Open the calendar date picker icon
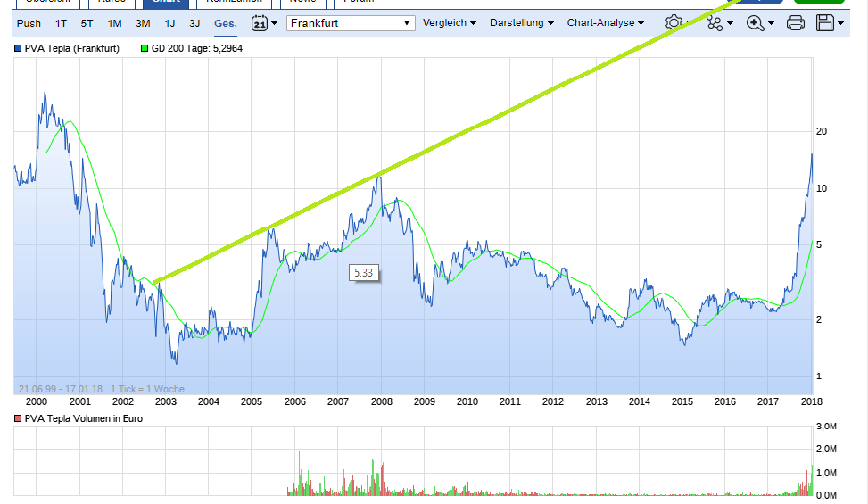 tap(259, 23)
